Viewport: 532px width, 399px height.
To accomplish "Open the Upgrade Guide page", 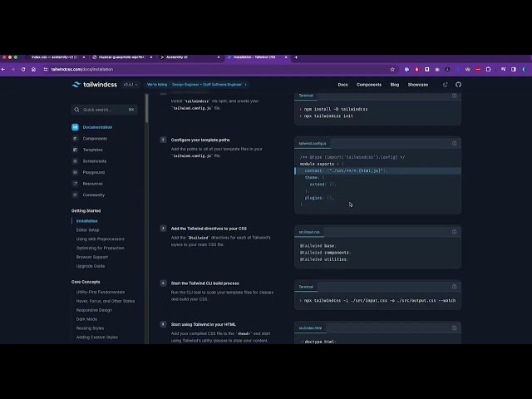I will click(91, 266).
